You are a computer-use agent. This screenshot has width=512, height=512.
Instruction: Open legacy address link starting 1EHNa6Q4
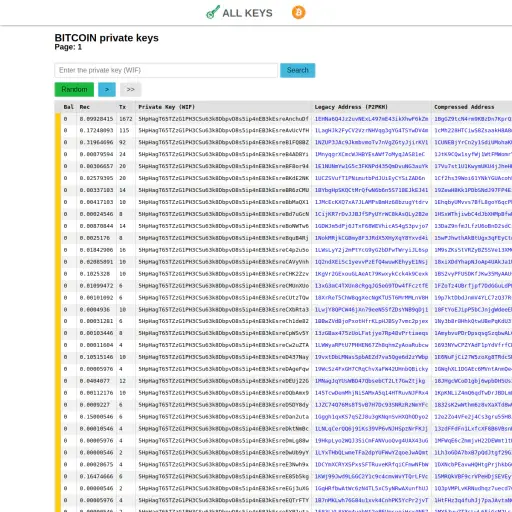tap(372, 119)
